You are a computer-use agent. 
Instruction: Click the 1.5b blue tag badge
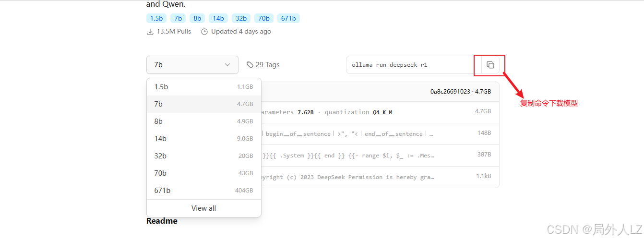tap(156, 18)
